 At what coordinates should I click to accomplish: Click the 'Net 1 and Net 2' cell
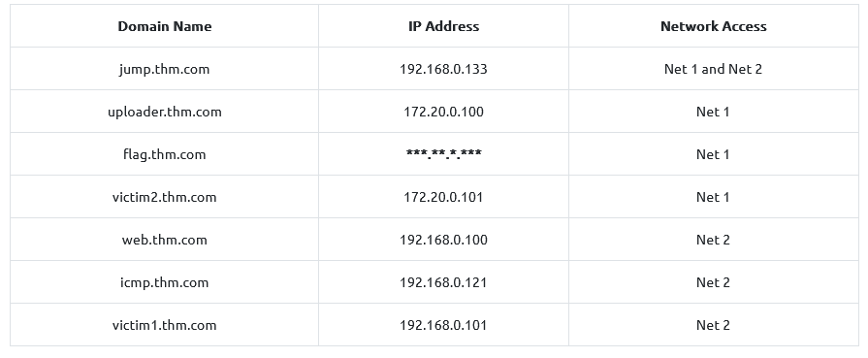point(714,69)
